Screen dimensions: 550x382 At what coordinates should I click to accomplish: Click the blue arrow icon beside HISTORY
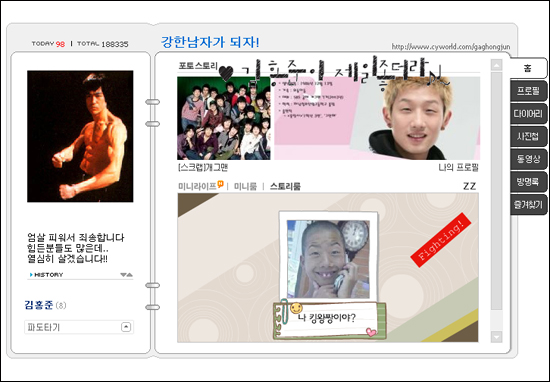tap(31, 275)
